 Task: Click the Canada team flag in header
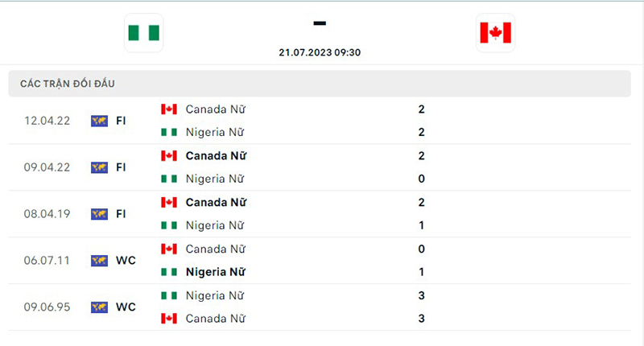click(x=495, y=33)
